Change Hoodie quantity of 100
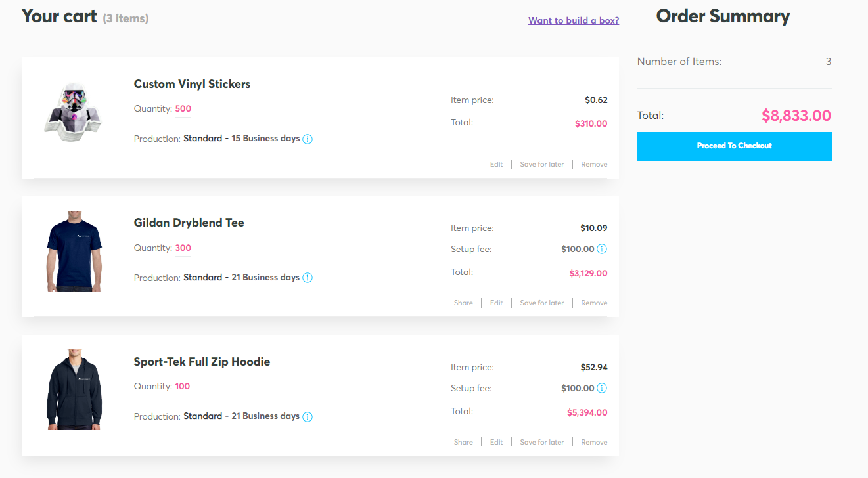This screenshot has width=868, height=478. 182,387
